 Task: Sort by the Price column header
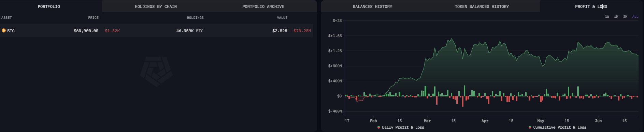click(x=93, y=18)
